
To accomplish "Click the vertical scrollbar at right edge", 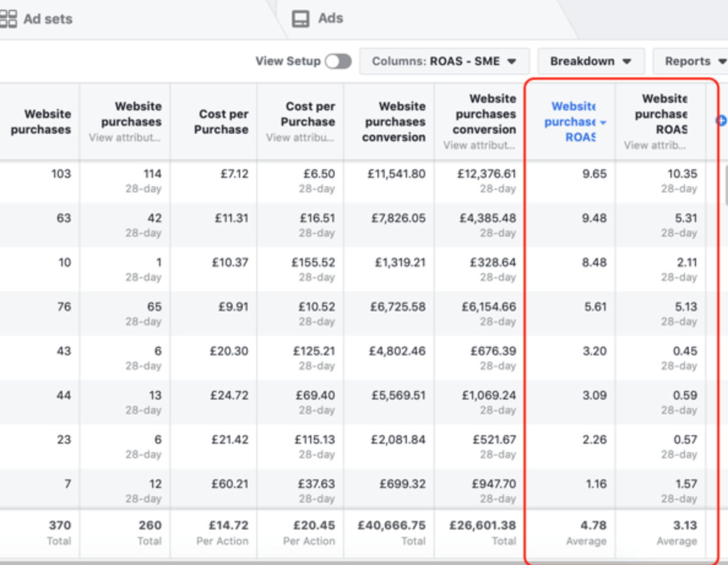I will coord(726,184).
